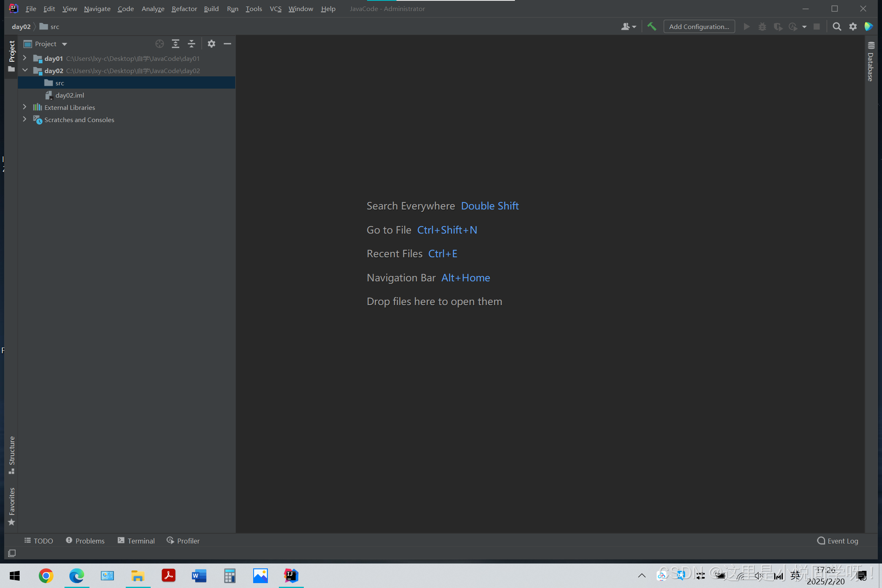
Task: Click Add Configuration button
Action: pos(699,27)
